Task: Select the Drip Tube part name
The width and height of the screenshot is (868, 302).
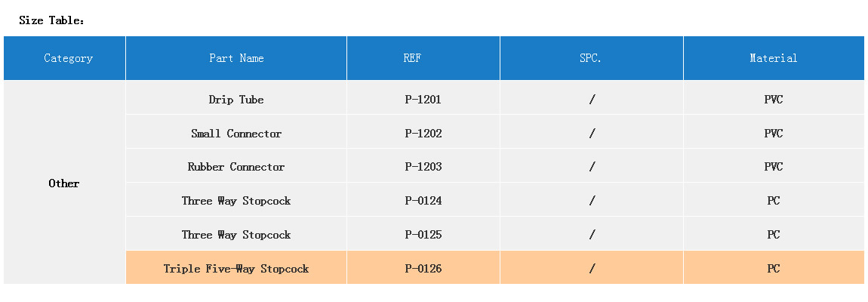Action: point(236,100)
